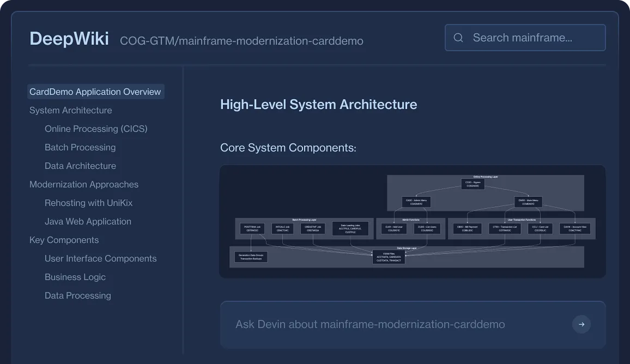
Task: Click Online Processing Layer diagram label
Action: click(486, 177)
